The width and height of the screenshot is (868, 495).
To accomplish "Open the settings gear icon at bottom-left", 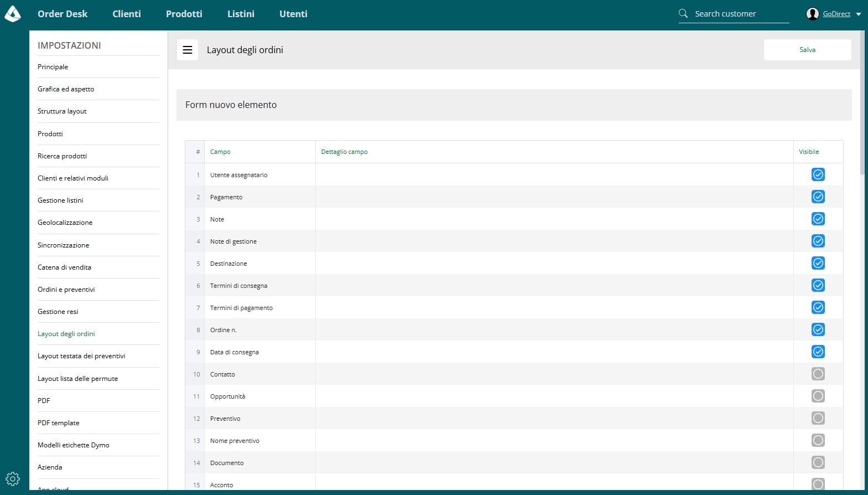I will pyautogui.click(x=13, y=479).
